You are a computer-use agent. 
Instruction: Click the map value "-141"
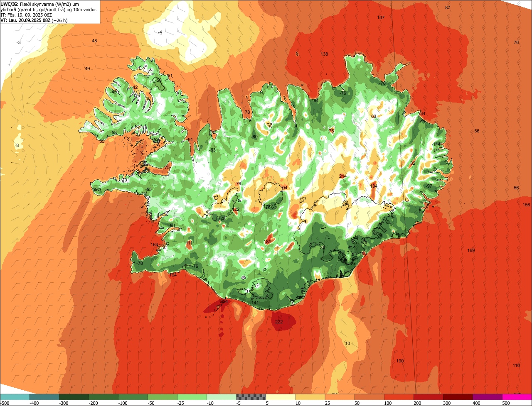(x=255, y=303)
